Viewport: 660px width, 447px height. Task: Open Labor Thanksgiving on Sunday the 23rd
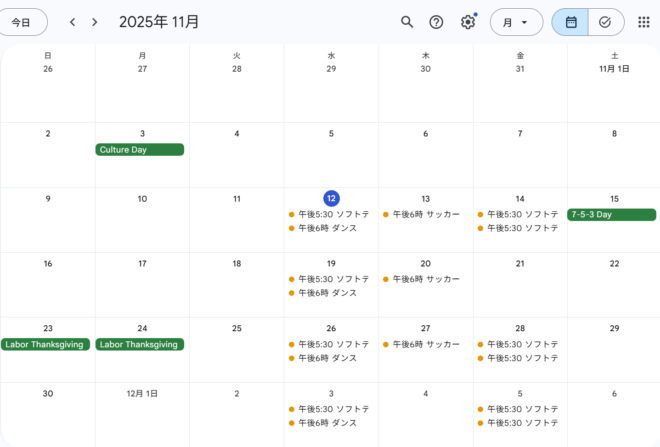[46, 344]
